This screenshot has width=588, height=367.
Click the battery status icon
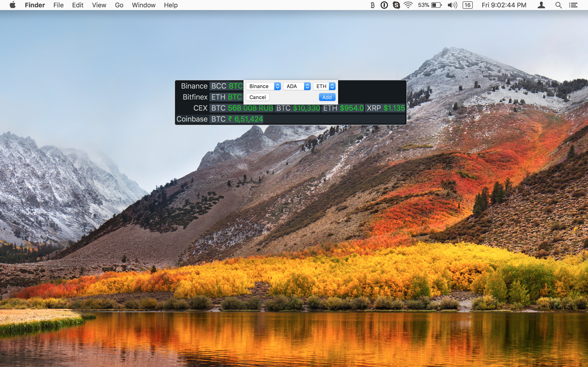pos(436,5)
